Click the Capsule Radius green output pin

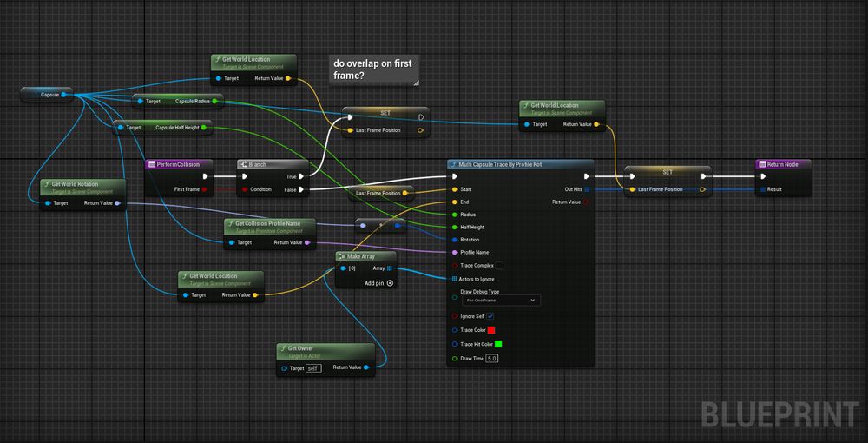pyautogui.click(x=214, y=102)
